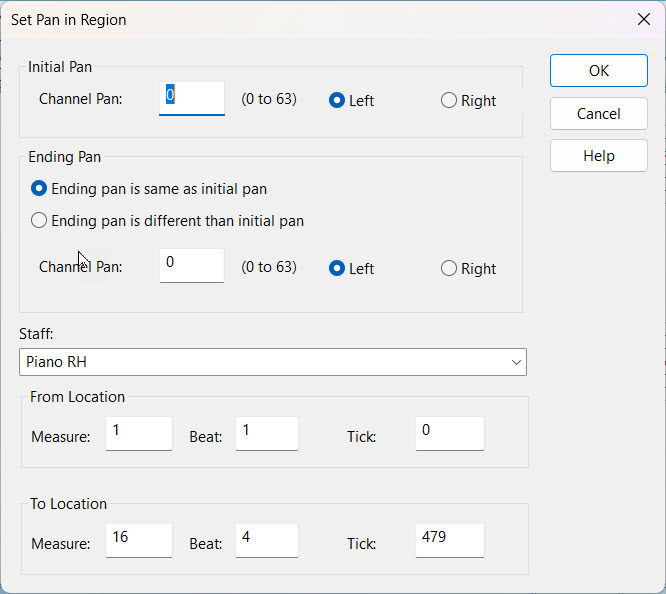Focus the To Location Measure field
666x594 pixels.
(138, 540)
